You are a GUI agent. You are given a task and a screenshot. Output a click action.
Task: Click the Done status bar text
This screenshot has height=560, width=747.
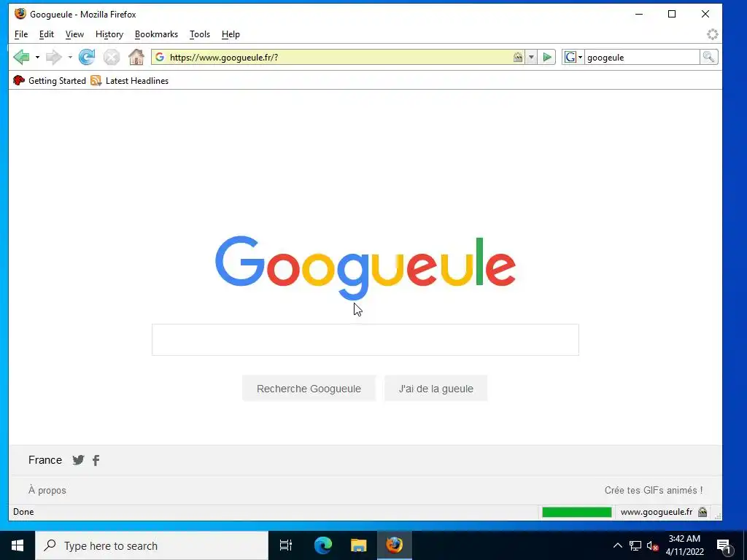tap(23, 512)
